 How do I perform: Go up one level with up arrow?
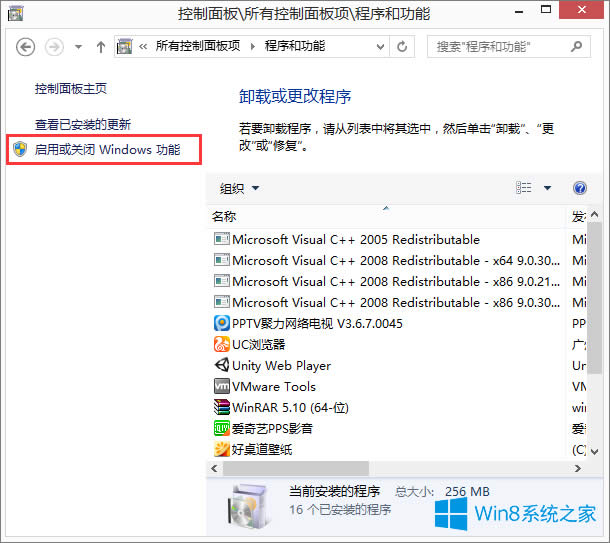[100, 47]
